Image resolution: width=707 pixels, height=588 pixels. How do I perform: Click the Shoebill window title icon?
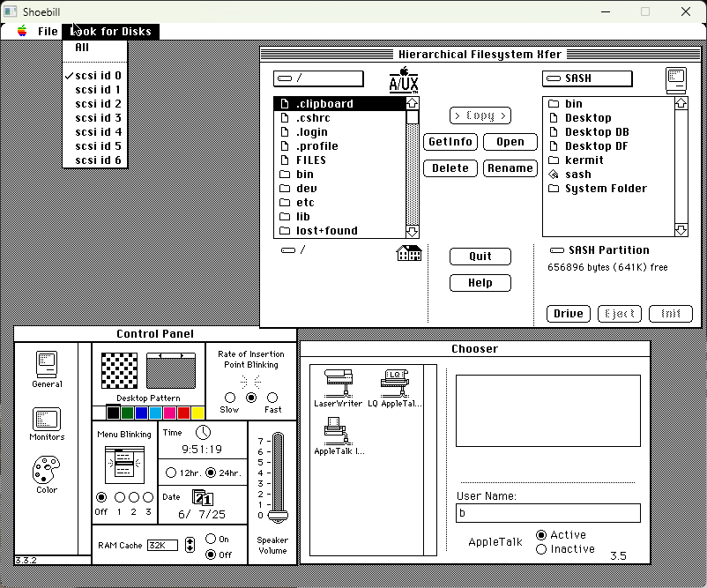pos(11,11)
